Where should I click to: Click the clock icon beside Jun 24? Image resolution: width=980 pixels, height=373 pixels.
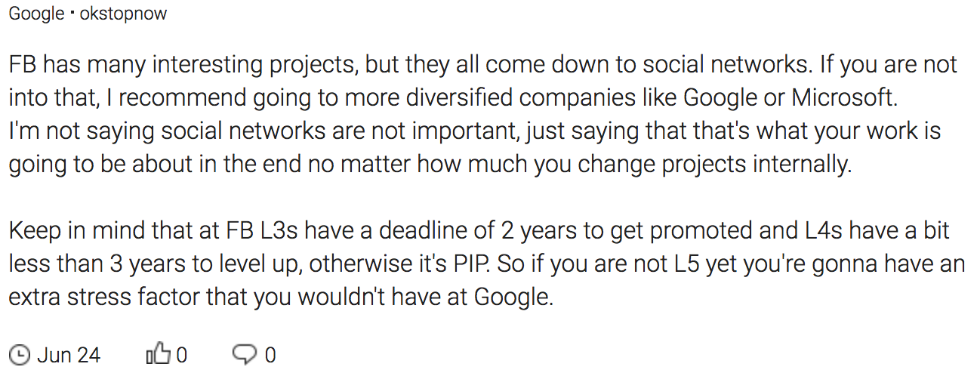pyautogui.click(x=20, y=354)
